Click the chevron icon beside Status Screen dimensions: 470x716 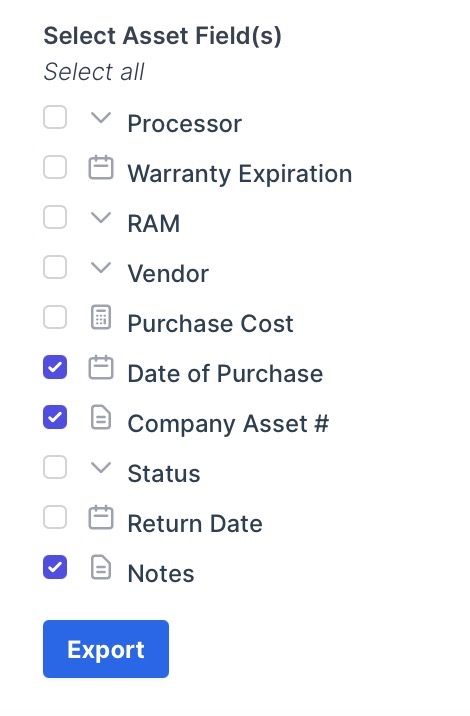(100, 468)
